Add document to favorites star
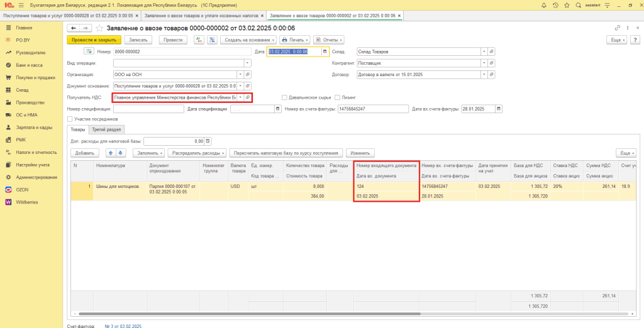Viewport: 644px width, 328px height. pyautogui.click(x=99, y=28)
